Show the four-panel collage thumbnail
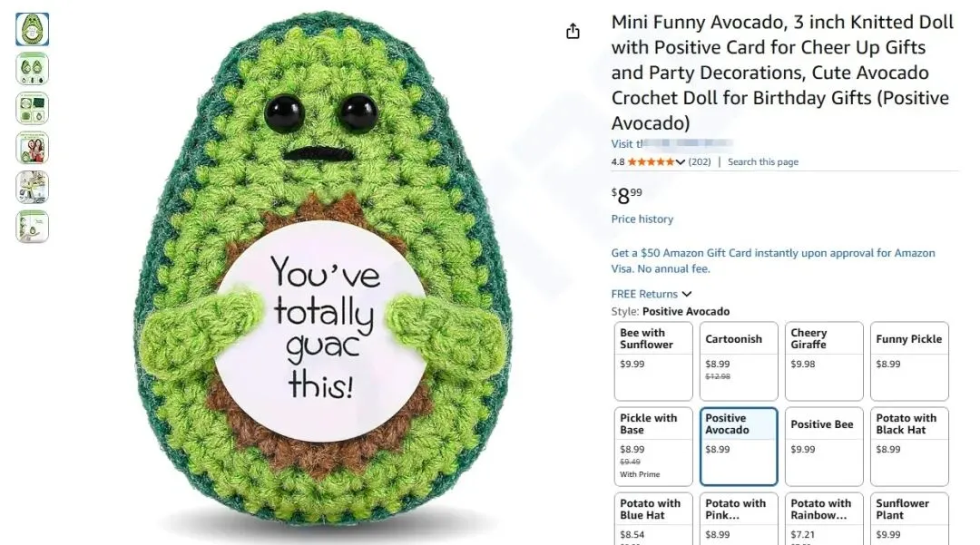This screenshot has width=980, height=545. pos(33,109)
